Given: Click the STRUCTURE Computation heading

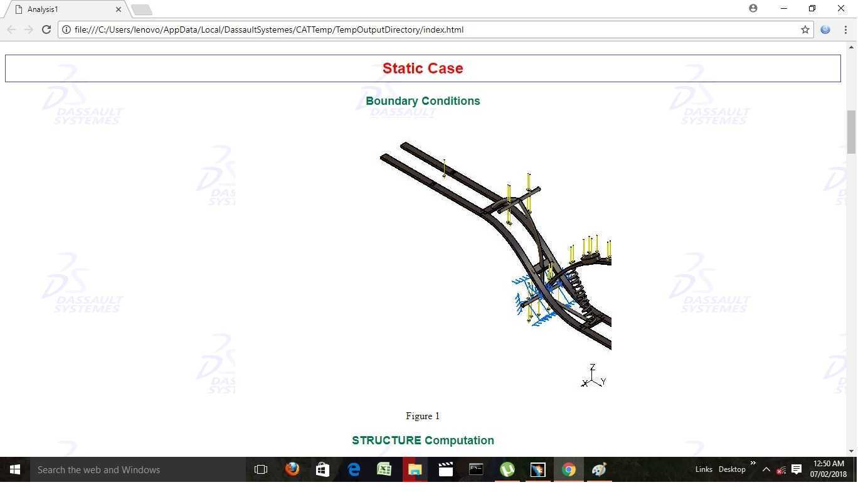Looking at the screenshot, I should pyautogui.click(x=423, y=441).
